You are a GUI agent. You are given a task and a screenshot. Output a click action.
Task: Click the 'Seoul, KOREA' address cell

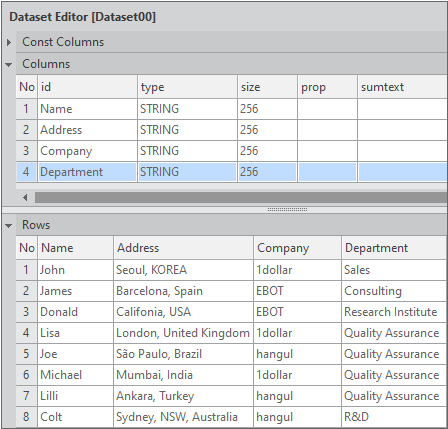[184, 270]
